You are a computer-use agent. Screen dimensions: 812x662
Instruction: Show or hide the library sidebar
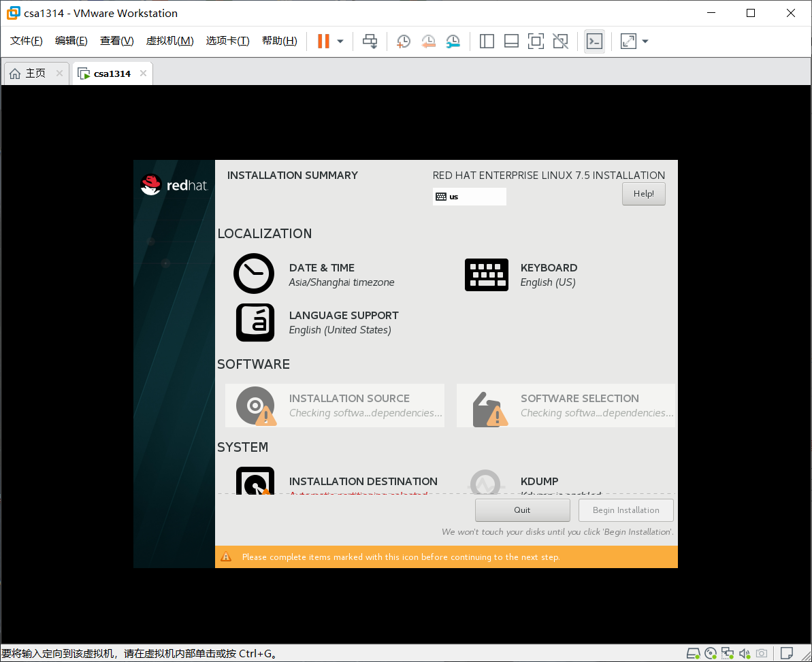(487, 41)
